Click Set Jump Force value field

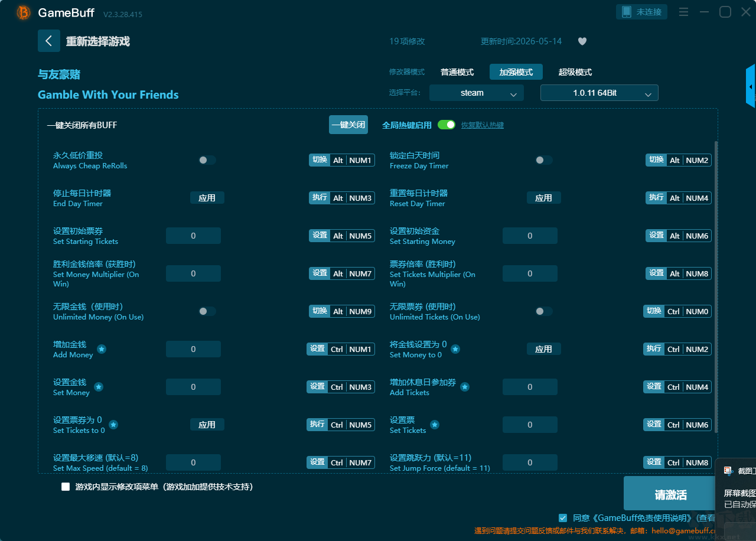(x=530, y=462)
